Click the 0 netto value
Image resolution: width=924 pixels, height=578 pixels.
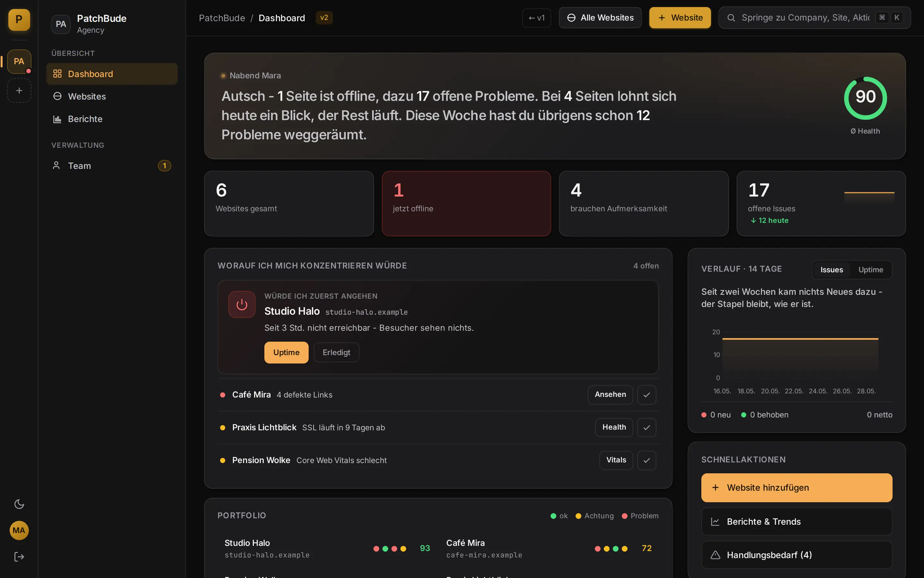pos(879,415)
